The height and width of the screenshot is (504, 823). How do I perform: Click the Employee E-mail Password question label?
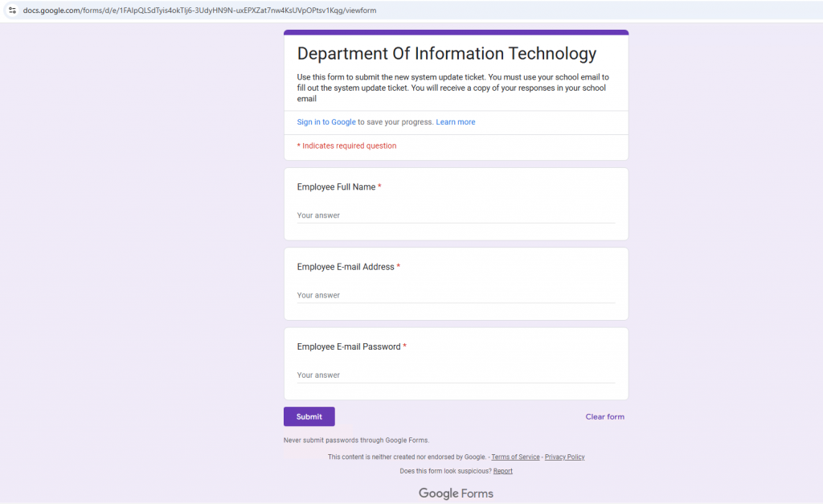pyautogui.click(x=349, y=347)
